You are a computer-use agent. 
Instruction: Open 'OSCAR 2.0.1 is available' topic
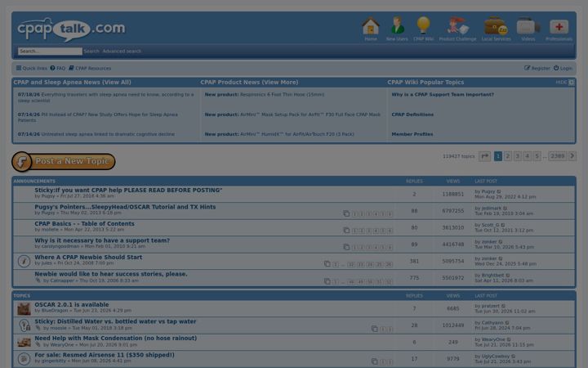(x=72, y=304)
